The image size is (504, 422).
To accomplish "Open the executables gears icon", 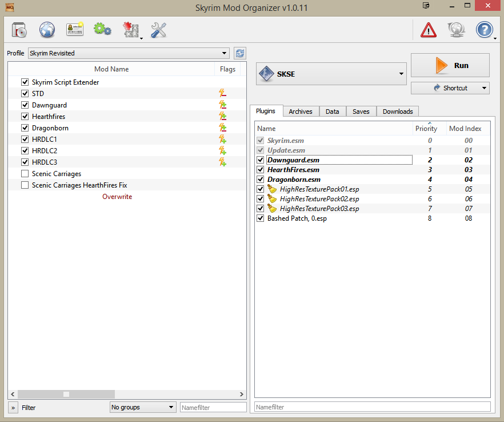I will coord(102,29).
